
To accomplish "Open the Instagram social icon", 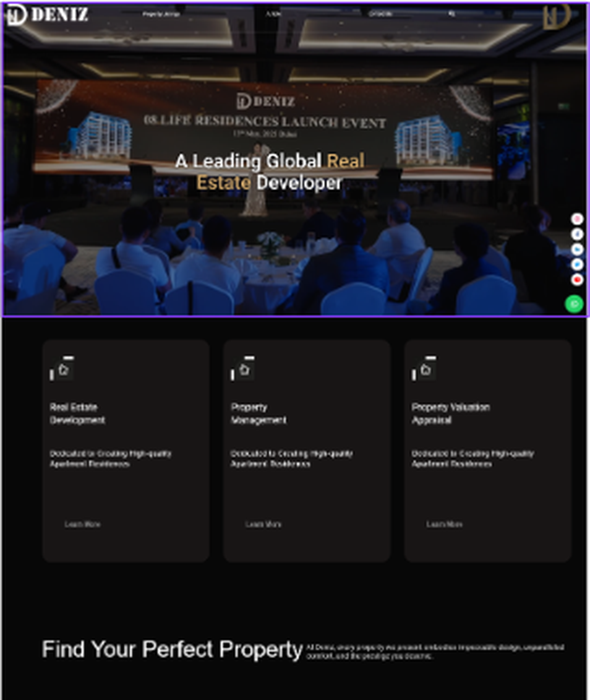I will point(577,218).
